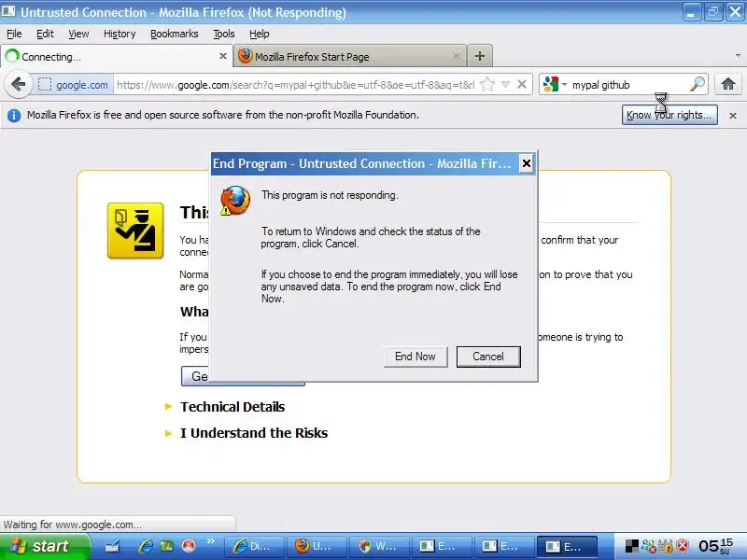Expand the Technical Details section
Screen dimensions: 747x560
pyautogui.click(x=232, y=407)
